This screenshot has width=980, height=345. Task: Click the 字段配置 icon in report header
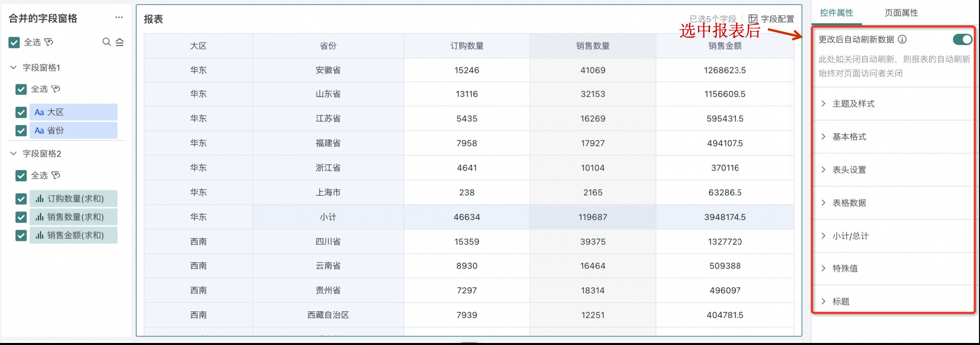[753, 19]
